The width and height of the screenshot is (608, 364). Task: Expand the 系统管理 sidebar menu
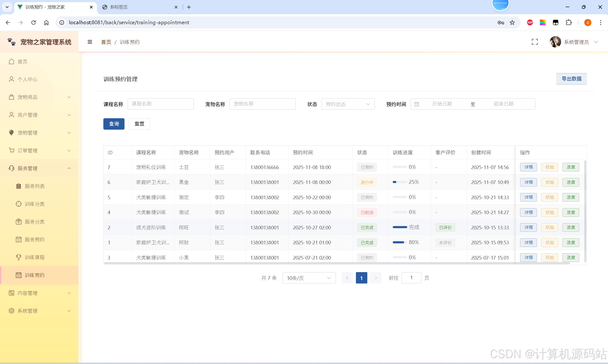pos(39,311)
